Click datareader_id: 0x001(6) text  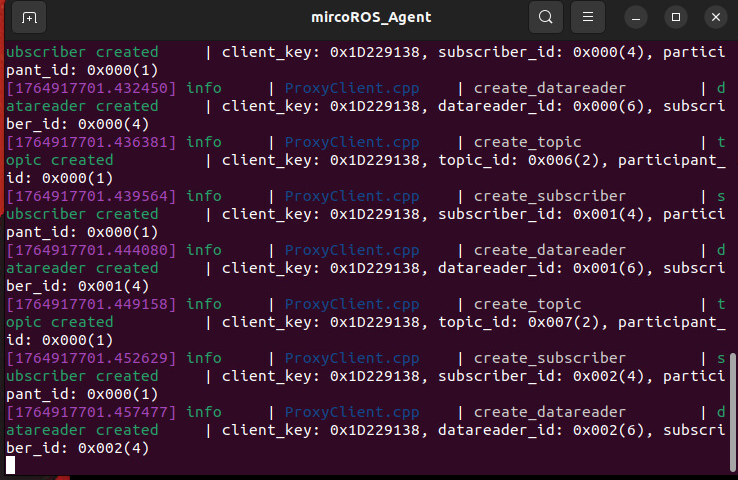[x=542, y=268]
